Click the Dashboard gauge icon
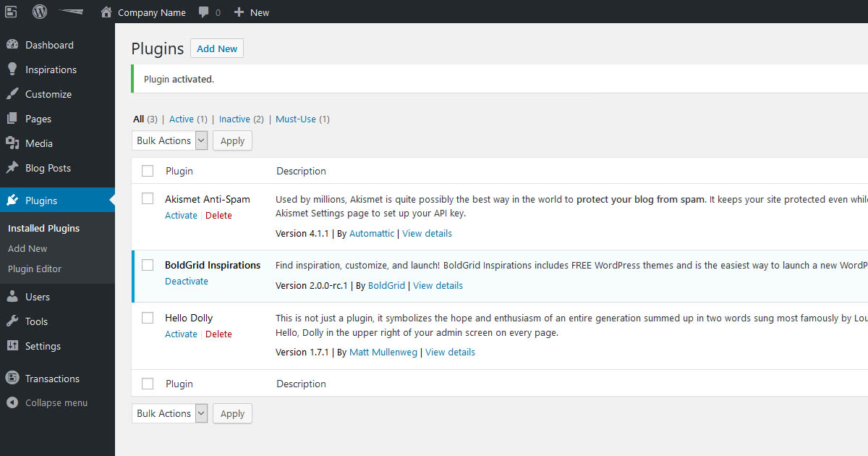868x456 pixels. tap(12, 45)
